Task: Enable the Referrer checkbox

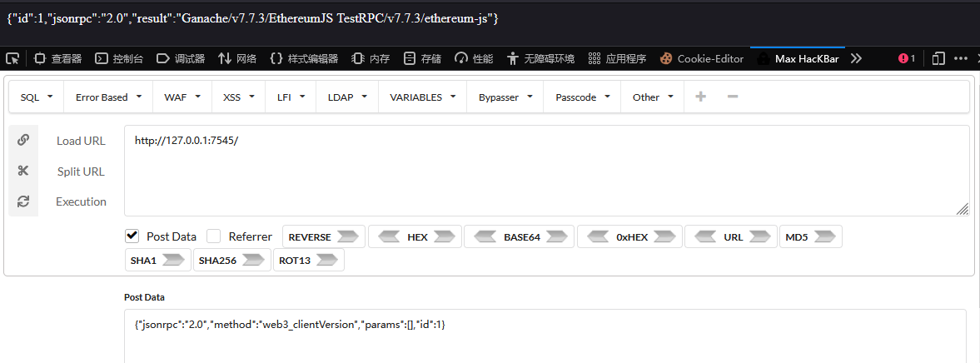Action: tap(214, 236)
